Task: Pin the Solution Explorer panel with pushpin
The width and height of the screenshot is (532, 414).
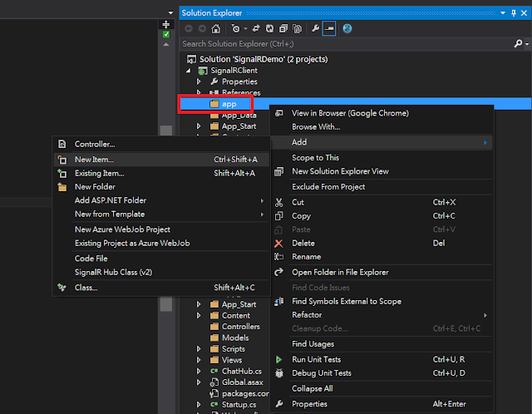Action: (513, 13)
